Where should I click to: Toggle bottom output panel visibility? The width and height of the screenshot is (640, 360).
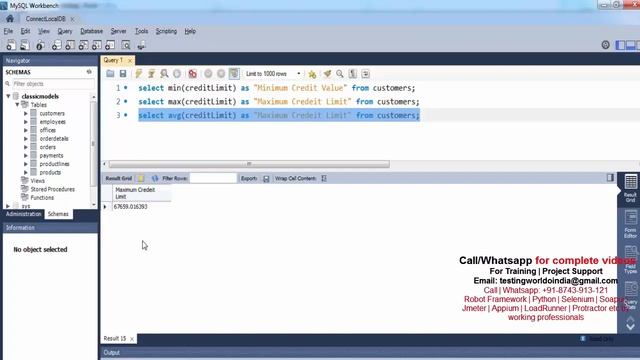631,45
